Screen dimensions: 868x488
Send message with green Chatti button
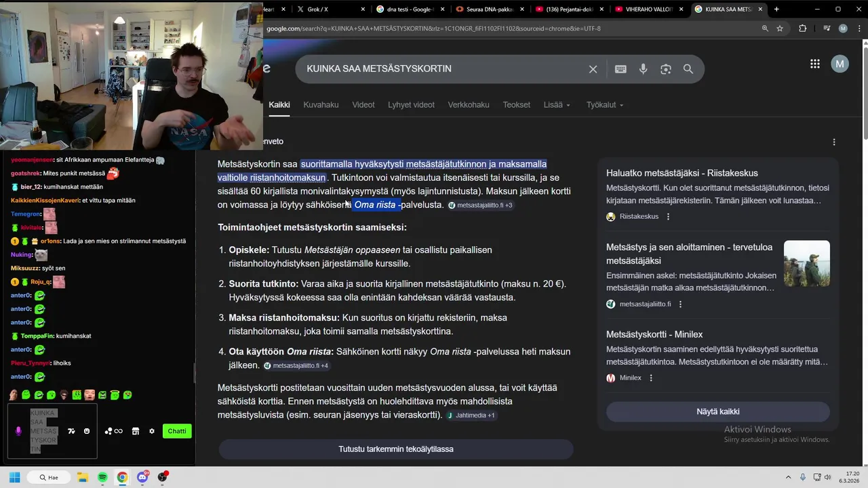point(177,431)
